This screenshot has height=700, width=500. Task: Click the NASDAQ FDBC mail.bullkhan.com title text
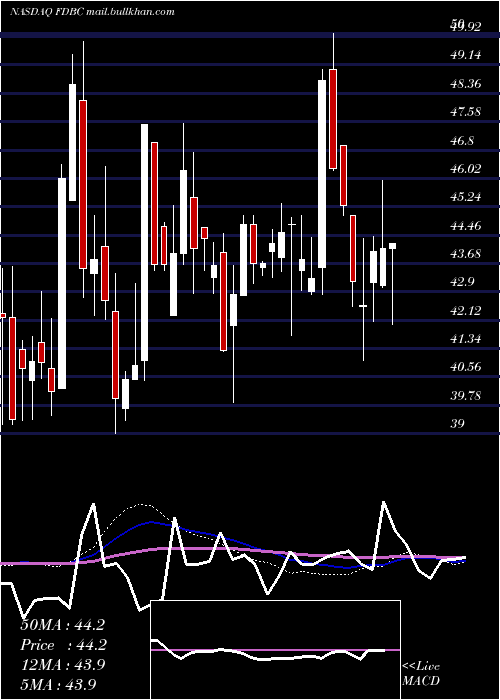[x=92, y=12]
